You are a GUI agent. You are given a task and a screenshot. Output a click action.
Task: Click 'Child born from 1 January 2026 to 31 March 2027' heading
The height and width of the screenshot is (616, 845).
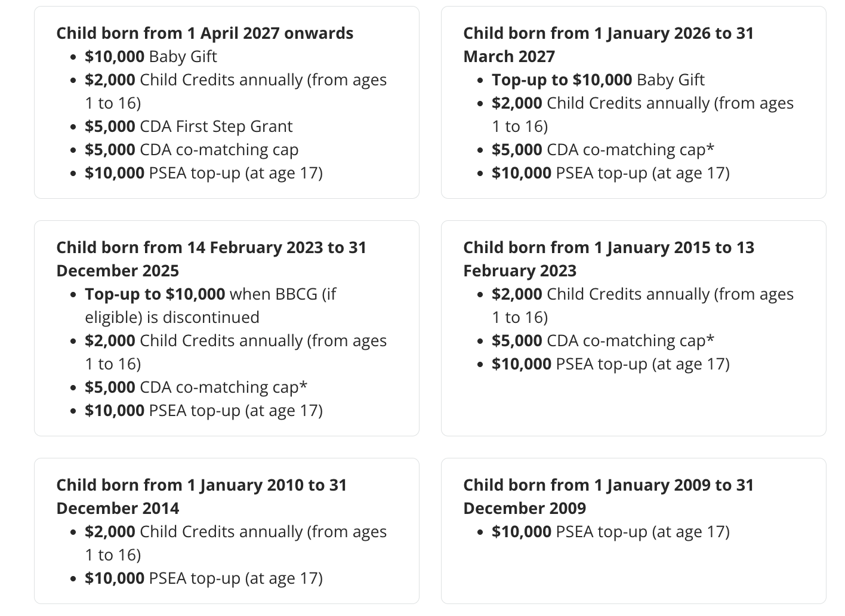click(x=609, y=45)
